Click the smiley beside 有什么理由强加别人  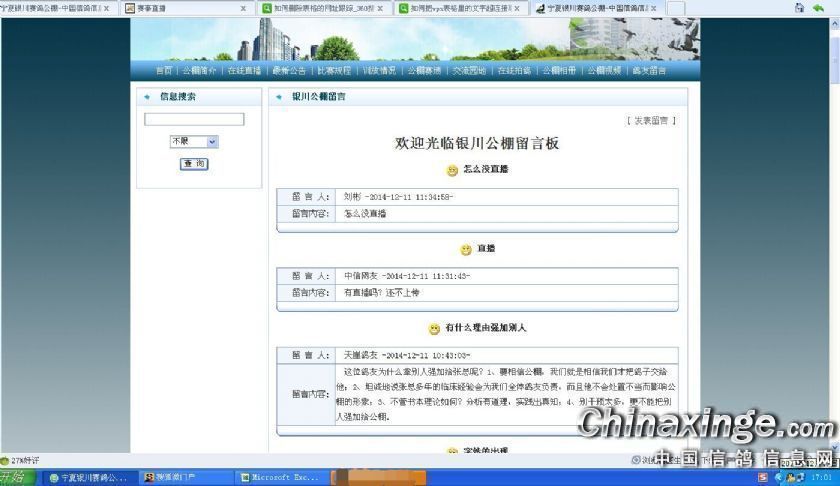(434, 329)
